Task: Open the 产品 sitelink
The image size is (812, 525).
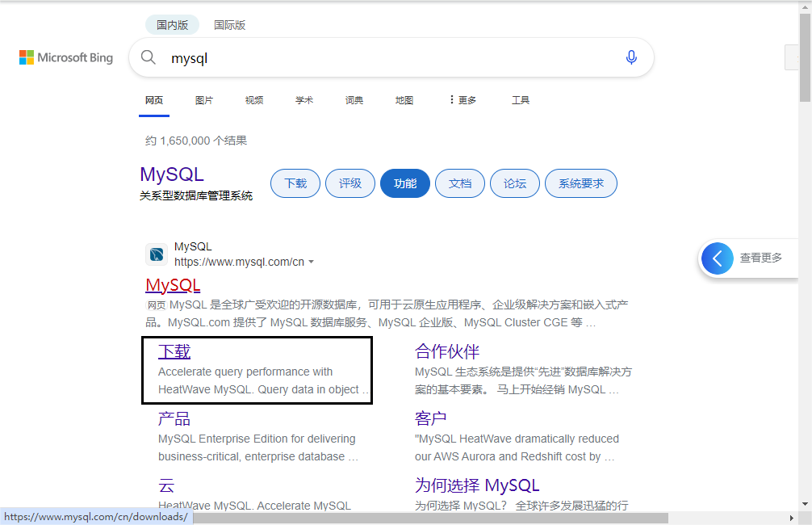Action: (174, 418)
